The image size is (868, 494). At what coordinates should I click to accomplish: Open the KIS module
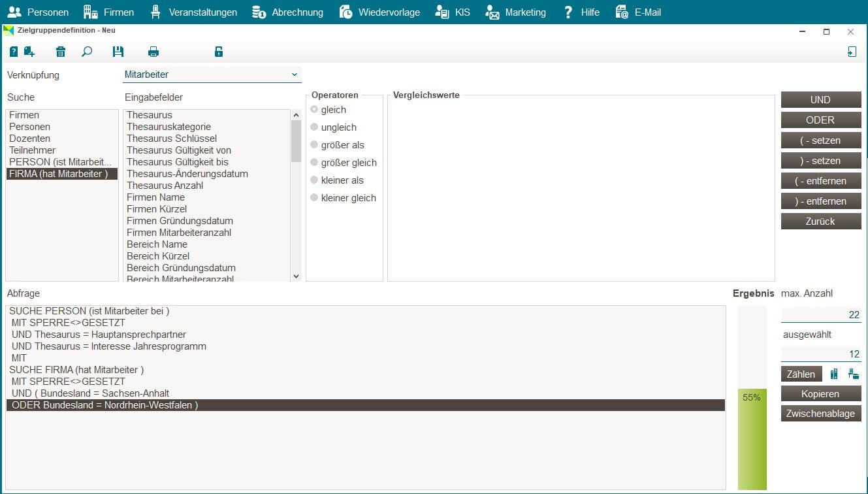click(453, 12)
